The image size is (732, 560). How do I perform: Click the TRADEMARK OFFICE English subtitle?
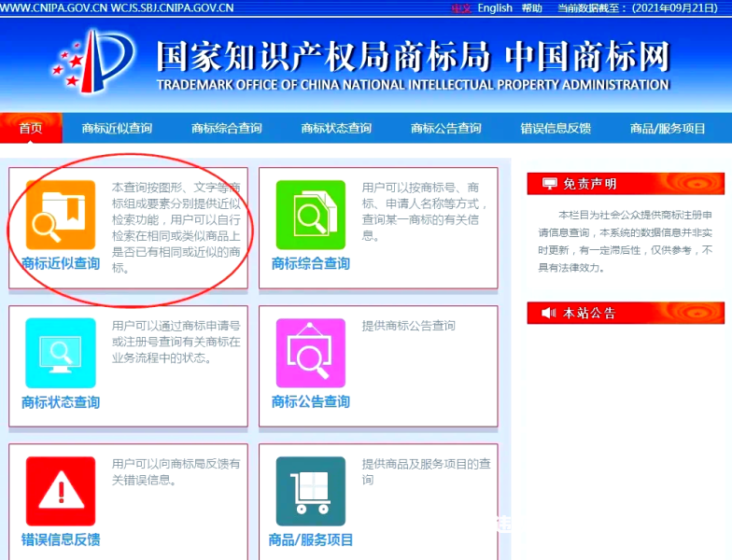pyautogui.click(x=413, y=85)
